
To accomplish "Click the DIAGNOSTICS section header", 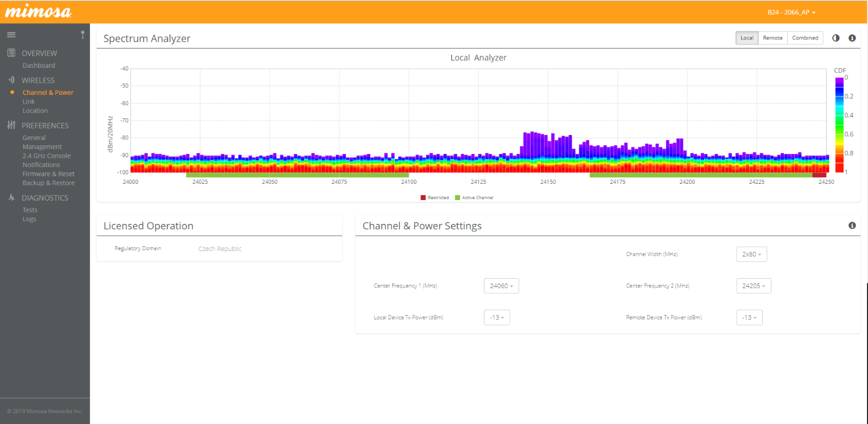I will pyautogui.click(x=45, y=198).
